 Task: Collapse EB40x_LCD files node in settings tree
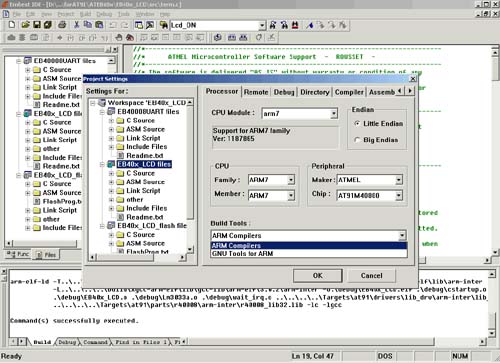(102, 164)
